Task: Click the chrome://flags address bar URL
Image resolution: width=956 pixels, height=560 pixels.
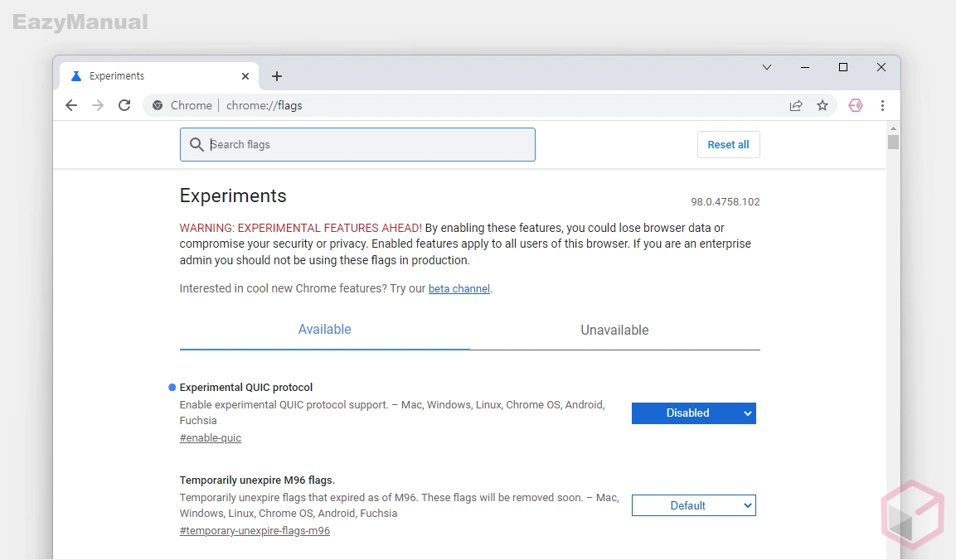Action: pyautogui.click(x=264, y=105)
